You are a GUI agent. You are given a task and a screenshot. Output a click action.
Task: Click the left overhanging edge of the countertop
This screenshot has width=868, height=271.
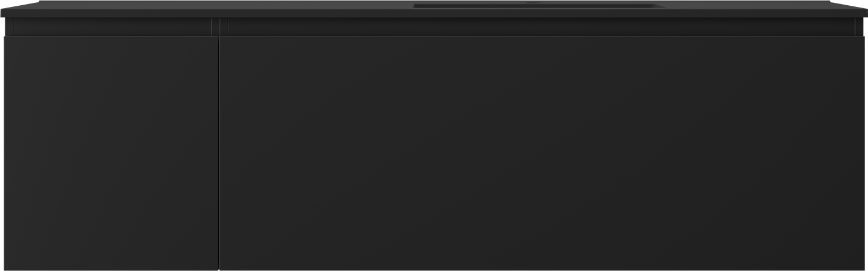pos(3,12)
